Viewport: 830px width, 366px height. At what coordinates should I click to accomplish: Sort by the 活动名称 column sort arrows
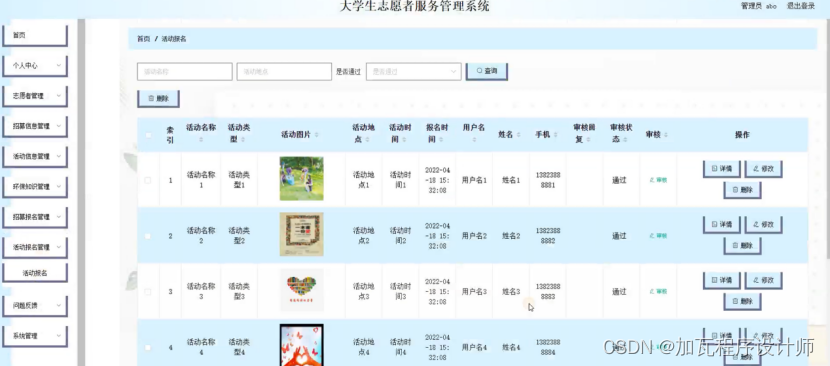(x=201, y=140)
